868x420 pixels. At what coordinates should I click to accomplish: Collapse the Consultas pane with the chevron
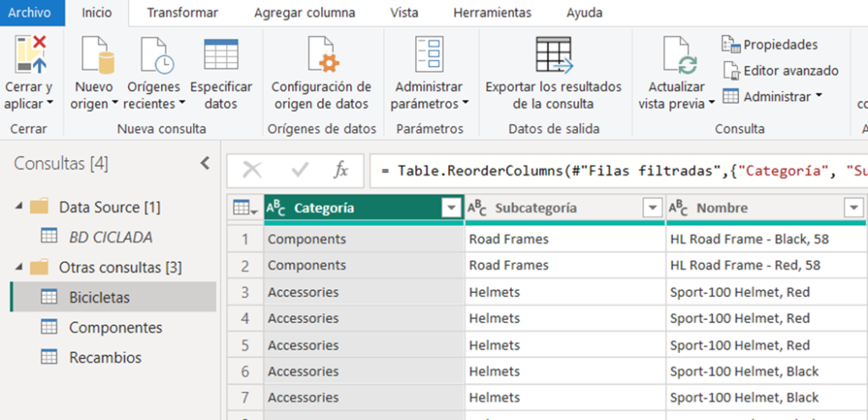pyautogui.click(x=204, y=163)
